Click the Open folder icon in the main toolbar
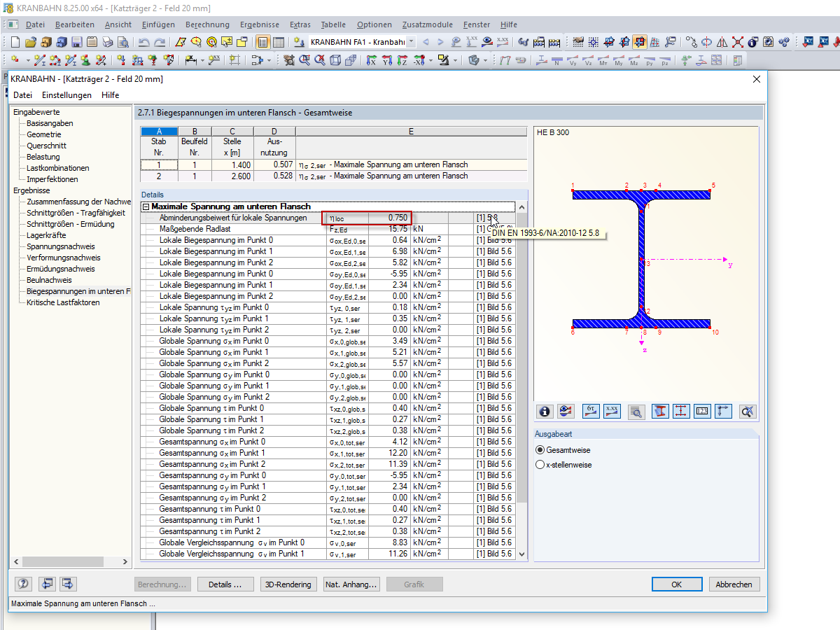 coord(31,42)
